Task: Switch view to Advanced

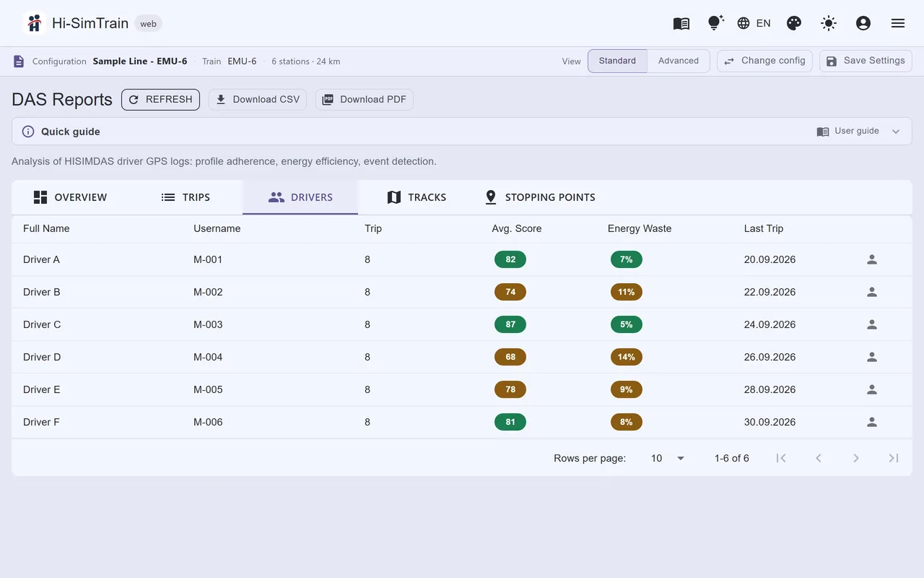Action: click(x=679, y=61)
